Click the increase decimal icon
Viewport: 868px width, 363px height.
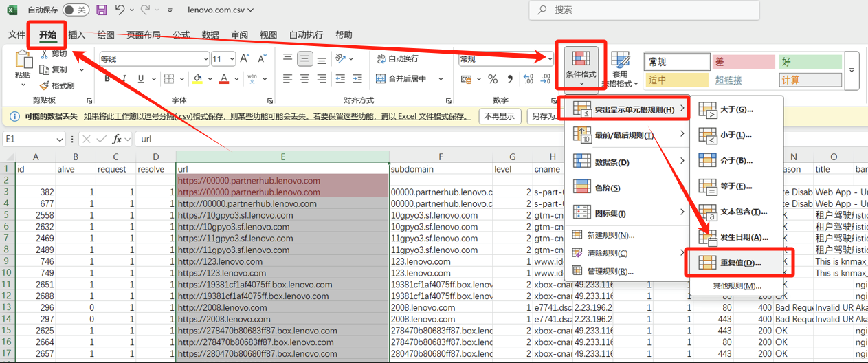tap(529, 79)
